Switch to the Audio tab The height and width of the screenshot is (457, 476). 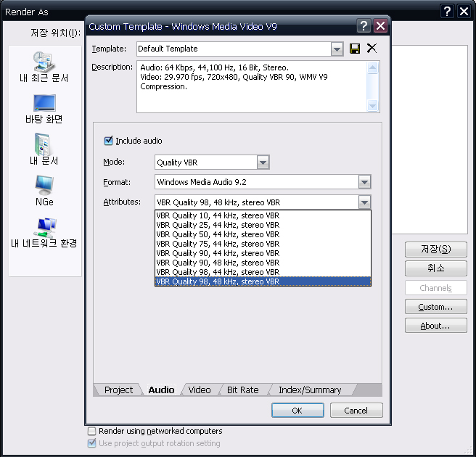pos(161,390)
